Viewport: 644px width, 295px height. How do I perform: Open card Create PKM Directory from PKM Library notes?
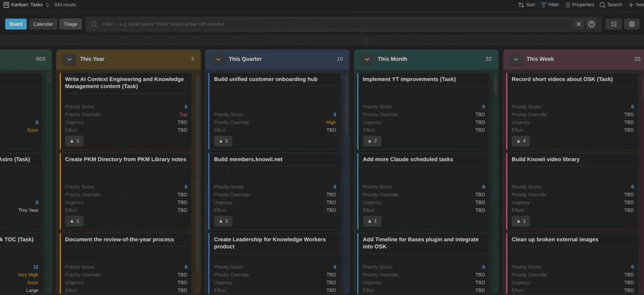coord(126,159)
